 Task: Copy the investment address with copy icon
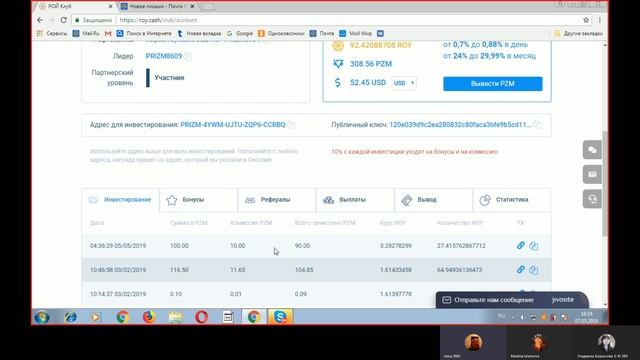[291, 125]
